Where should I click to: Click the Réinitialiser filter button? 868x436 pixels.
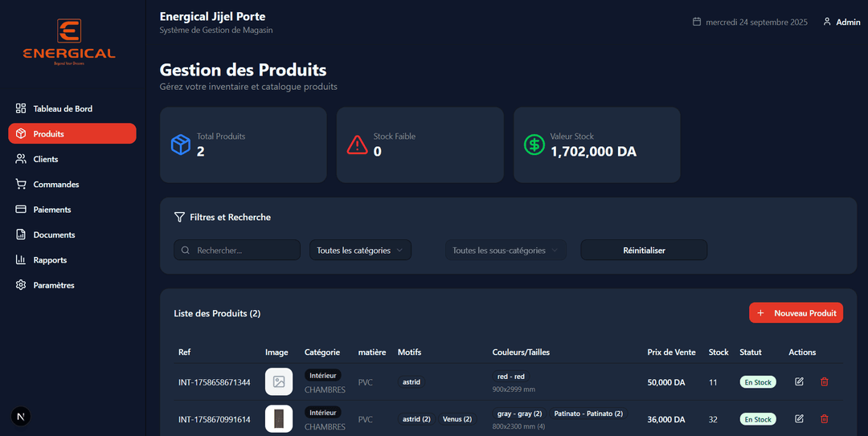coord(644,251)
